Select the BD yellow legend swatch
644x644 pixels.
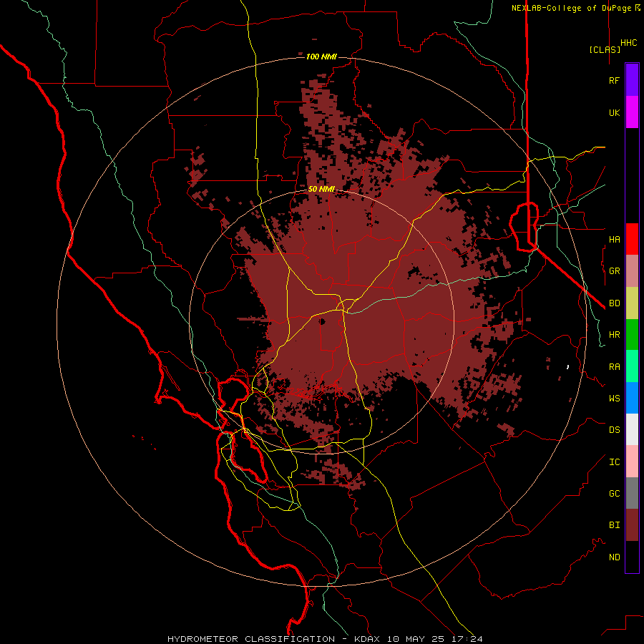(632, 303)
